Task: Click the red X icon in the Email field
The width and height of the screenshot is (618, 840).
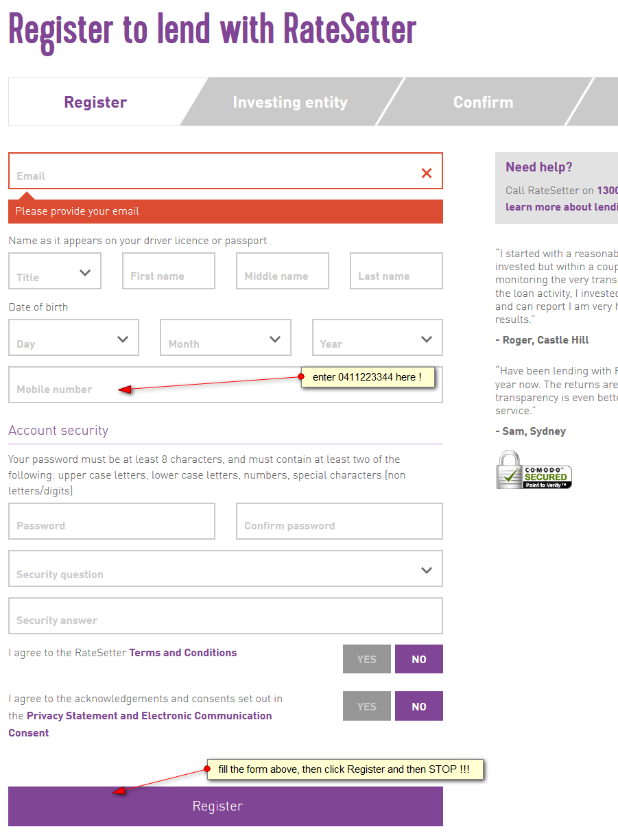Action: click(x=427, y=173)
